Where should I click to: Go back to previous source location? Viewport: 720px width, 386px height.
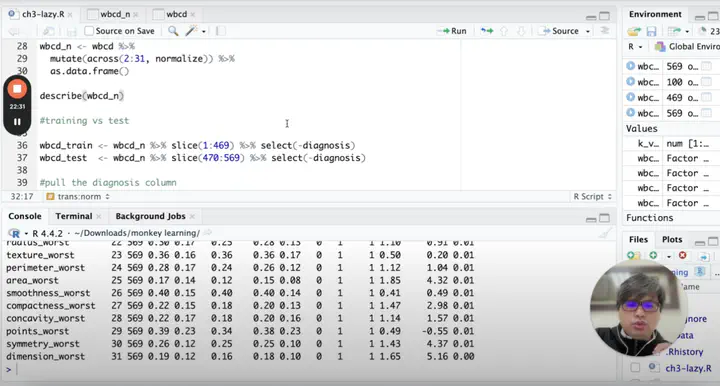[x=13, y=31]
